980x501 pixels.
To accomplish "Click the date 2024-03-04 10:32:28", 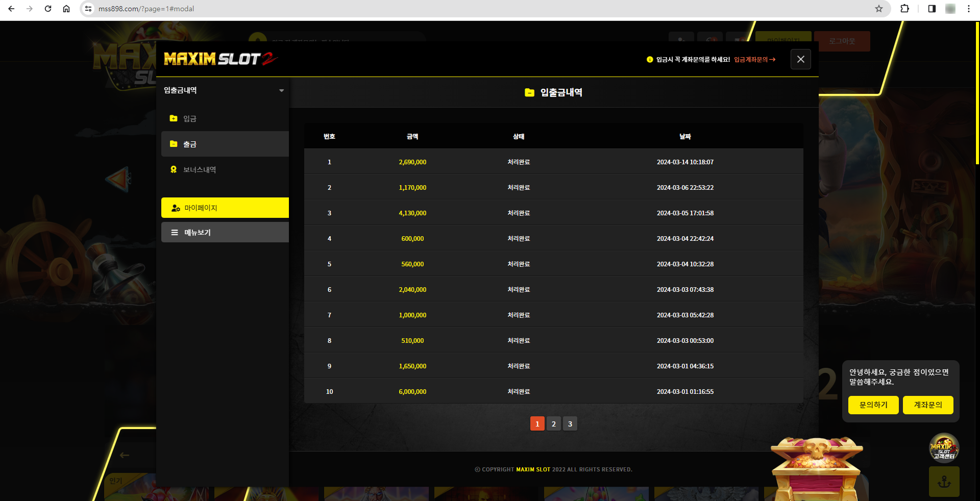I will [x=685, y=264].
